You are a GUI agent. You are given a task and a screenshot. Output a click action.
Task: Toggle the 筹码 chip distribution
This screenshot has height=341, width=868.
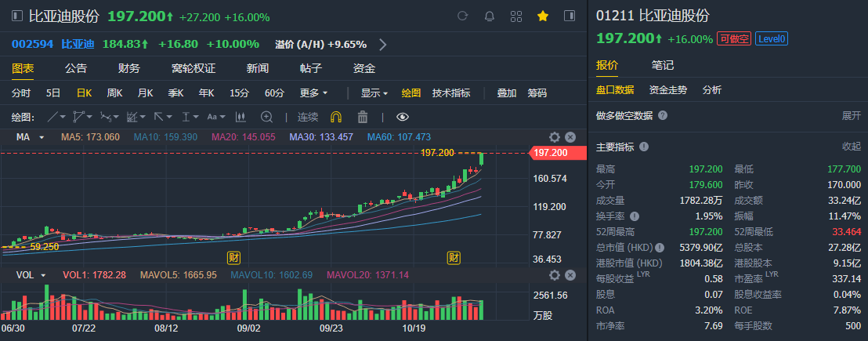point(537,93)
